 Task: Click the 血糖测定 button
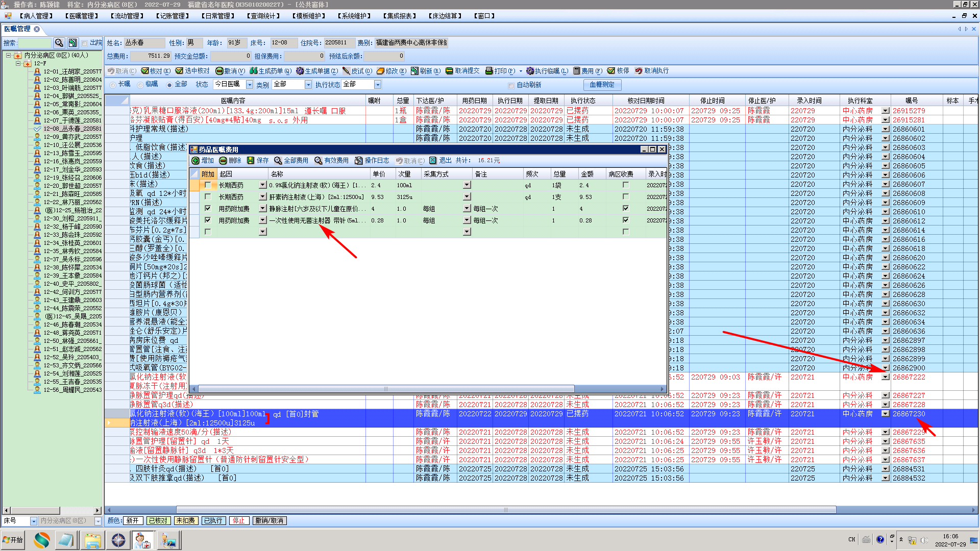point(602,85)
